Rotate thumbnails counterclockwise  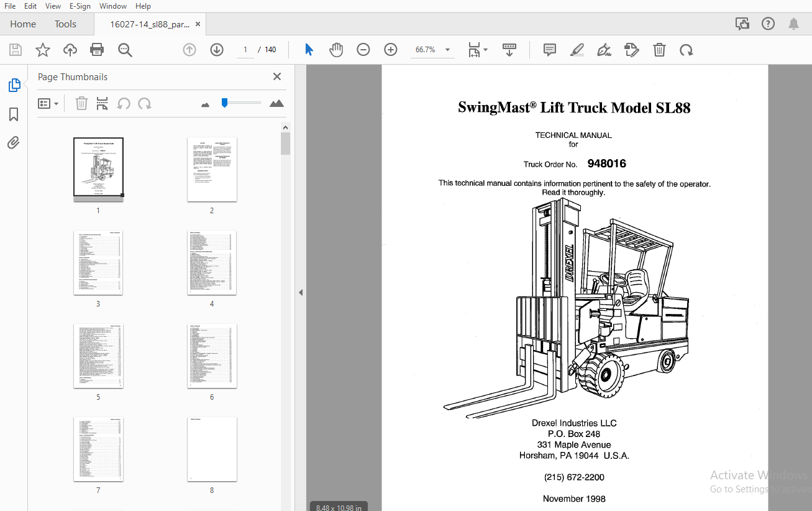[x=124, y=103]
